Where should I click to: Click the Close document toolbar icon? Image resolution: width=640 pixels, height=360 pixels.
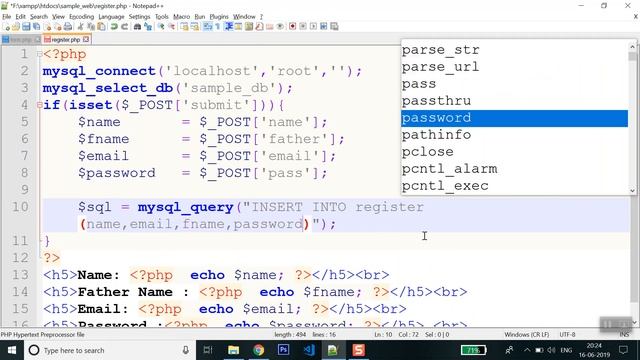47,27
